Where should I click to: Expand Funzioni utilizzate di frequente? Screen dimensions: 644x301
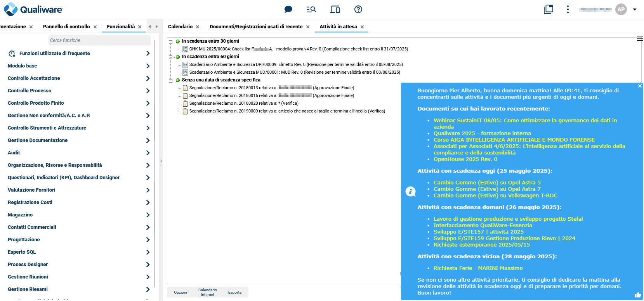pos(148,53)
